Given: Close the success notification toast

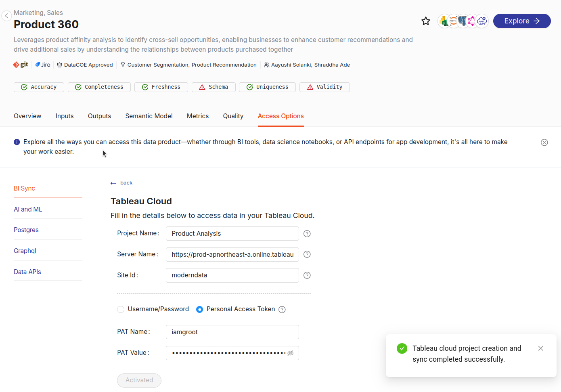Looking at the screenshot, I should [541, 348].
